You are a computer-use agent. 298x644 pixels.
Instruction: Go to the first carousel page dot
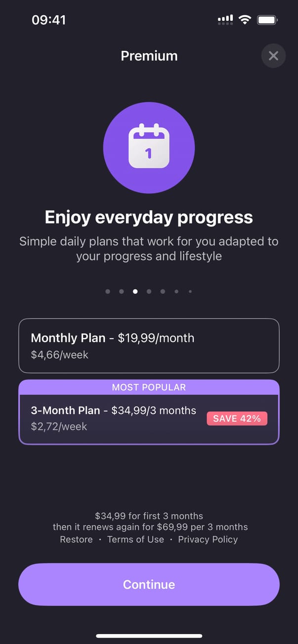pyautogui.click(x=108, y=292)
